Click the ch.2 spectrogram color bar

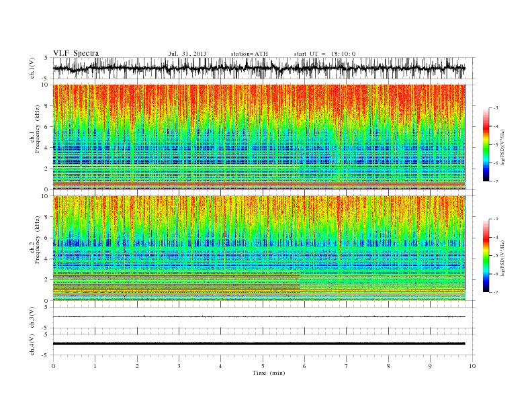(x=486, y=255)
